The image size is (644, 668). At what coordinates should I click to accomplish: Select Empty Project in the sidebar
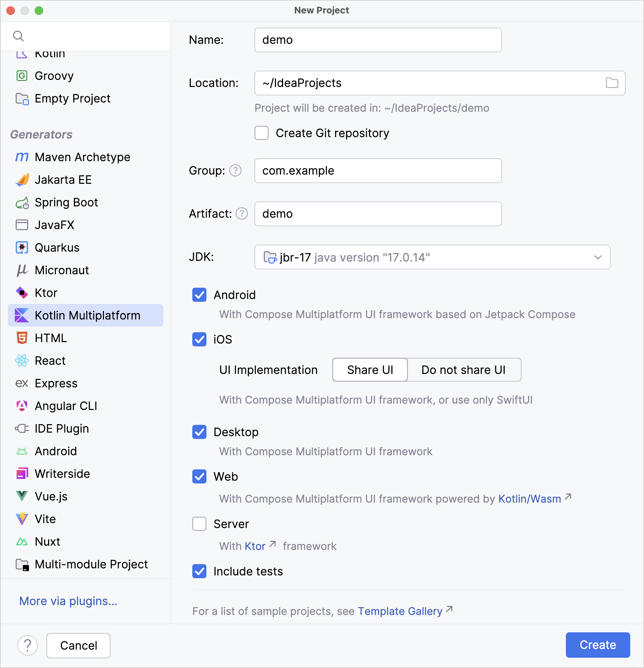(x=72, y=98)
